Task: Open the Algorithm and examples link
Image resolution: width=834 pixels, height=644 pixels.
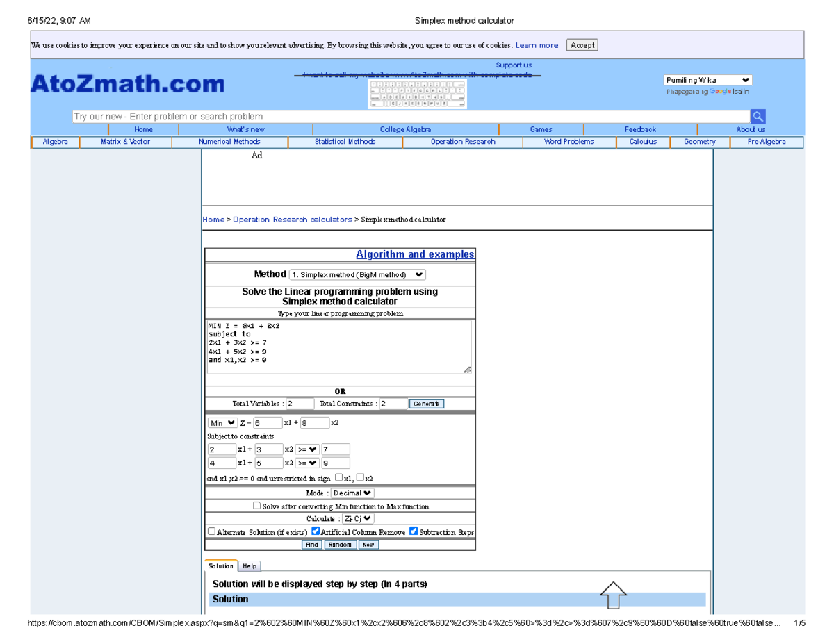Action: [415, 254]
